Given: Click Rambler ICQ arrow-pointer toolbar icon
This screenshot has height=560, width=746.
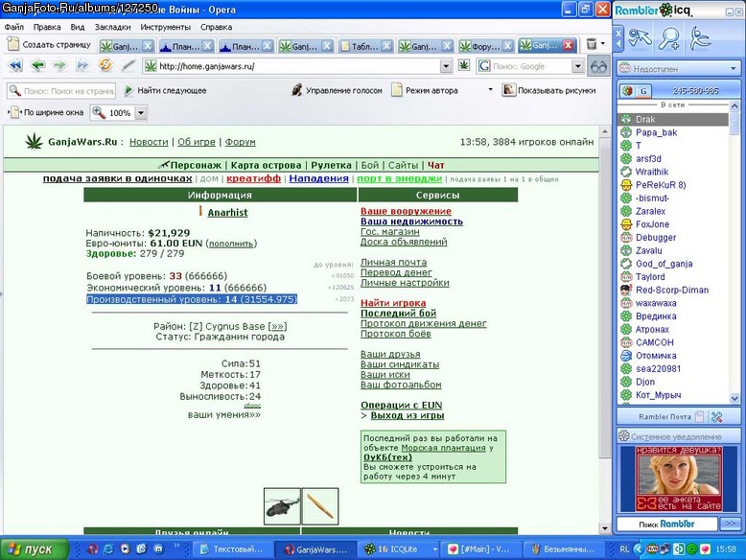Looking at the screenshot, I should [640, 38].
